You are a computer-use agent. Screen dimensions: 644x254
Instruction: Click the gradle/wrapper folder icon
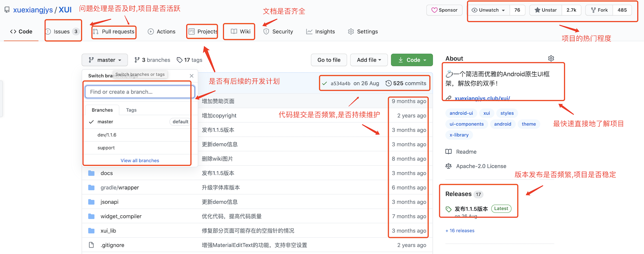92,188
